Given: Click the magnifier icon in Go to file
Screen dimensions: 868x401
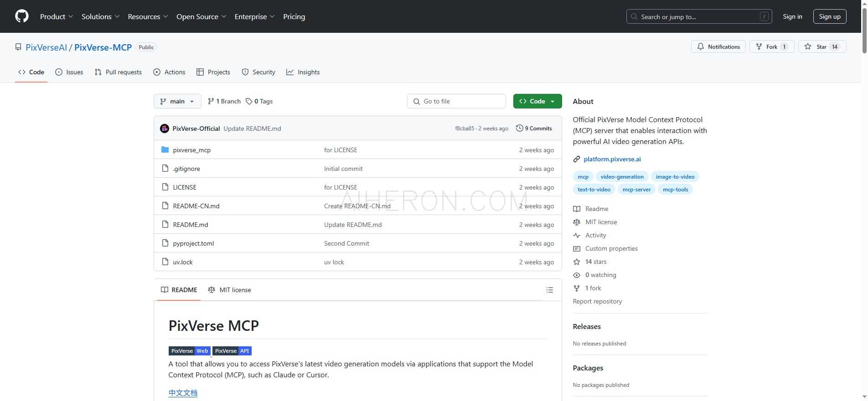Looking at the screenshot, I should point(417,101).
